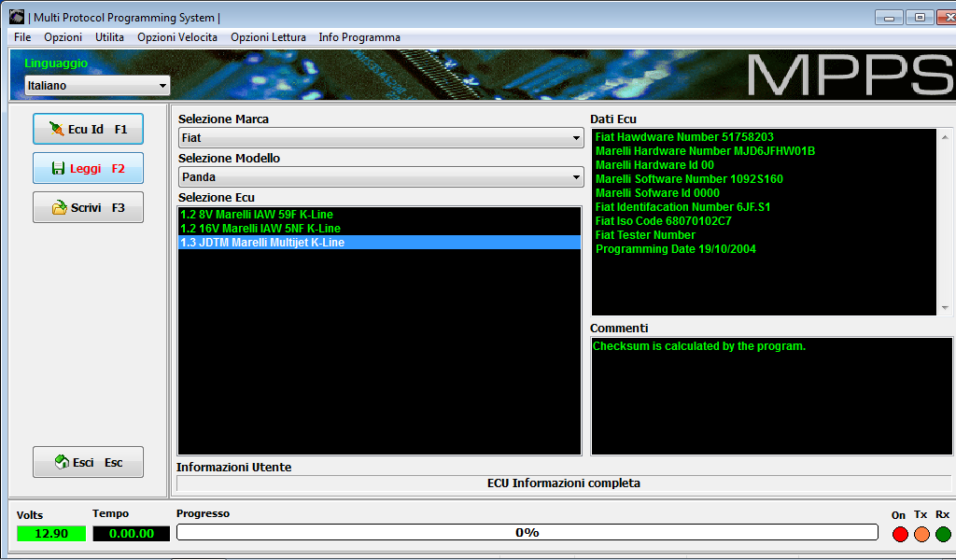This screenshot has width=956, height=560.
Task: Click the Esci Esc exit button
Action: pyautogui.click(x=88, y=463)
